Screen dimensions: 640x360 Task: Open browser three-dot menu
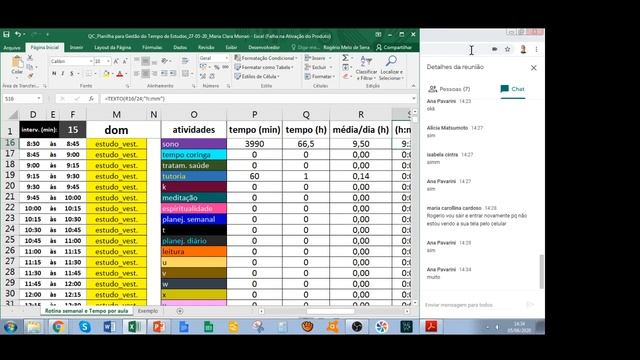[x=536, y=49]
